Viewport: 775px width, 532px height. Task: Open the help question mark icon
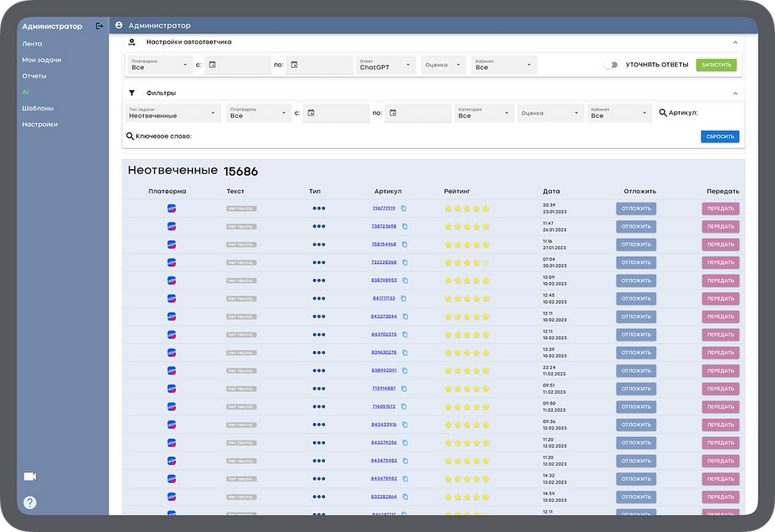(x=30, y=502)
